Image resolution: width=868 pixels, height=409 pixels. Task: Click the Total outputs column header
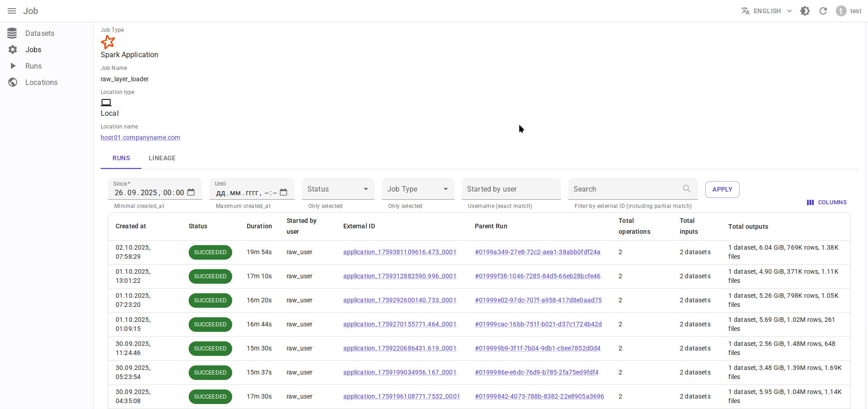coord(748,227)
